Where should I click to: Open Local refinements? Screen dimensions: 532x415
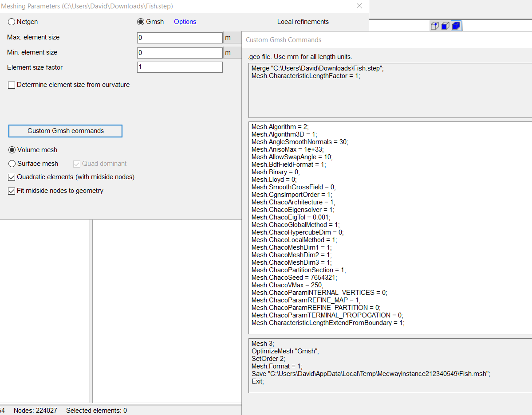pos(303,22)
